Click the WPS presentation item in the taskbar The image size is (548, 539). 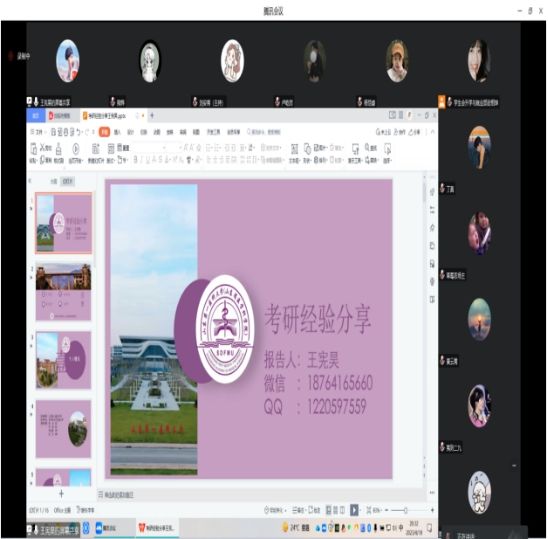pos(157,528)
